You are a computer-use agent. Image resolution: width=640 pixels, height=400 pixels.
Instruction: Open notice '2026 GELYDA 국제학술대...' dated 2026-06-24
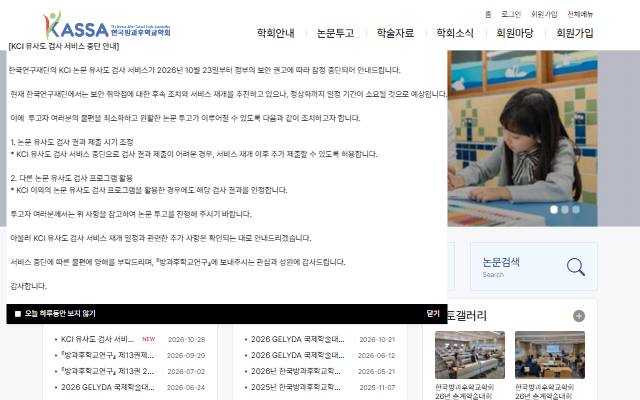(107, 387)
